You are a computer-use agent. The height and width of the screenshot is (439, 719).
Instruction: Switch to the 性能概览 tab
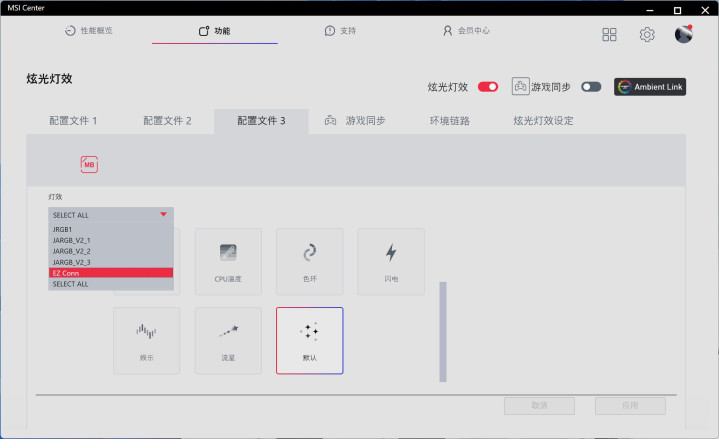point(88,31)
